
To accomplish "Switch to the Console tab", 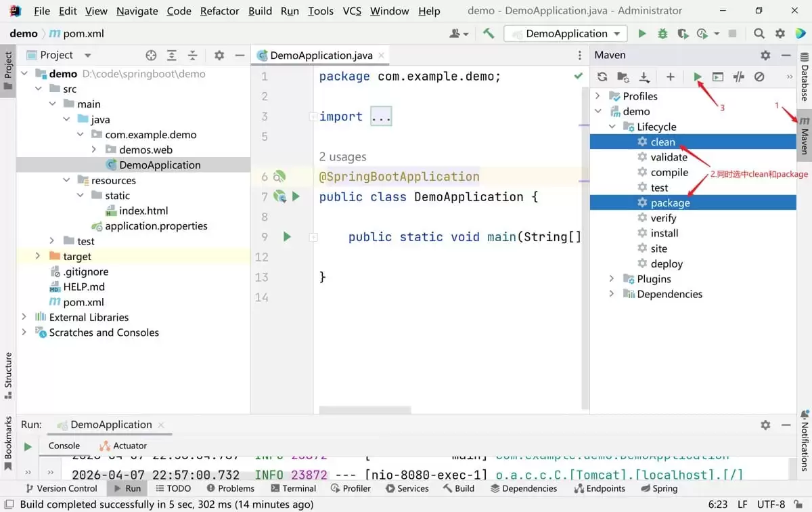I will pyautogui.click(x=64, y=446).
